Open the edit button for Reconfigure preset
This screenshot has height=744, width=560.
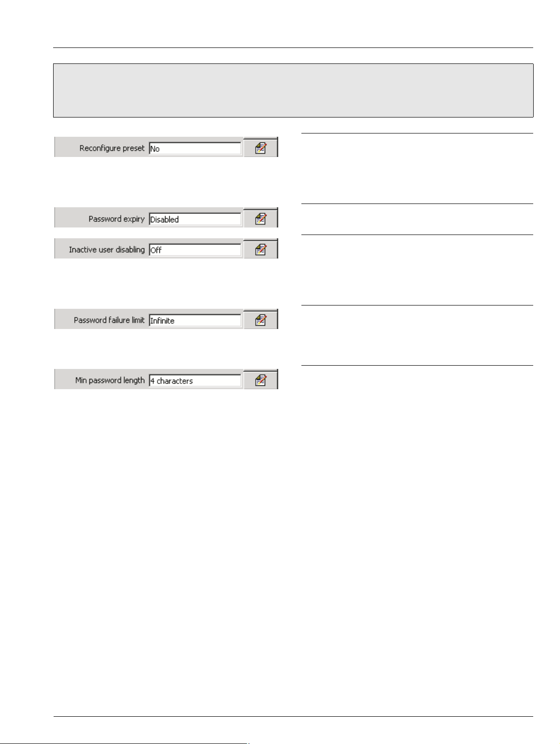(260, 148)
